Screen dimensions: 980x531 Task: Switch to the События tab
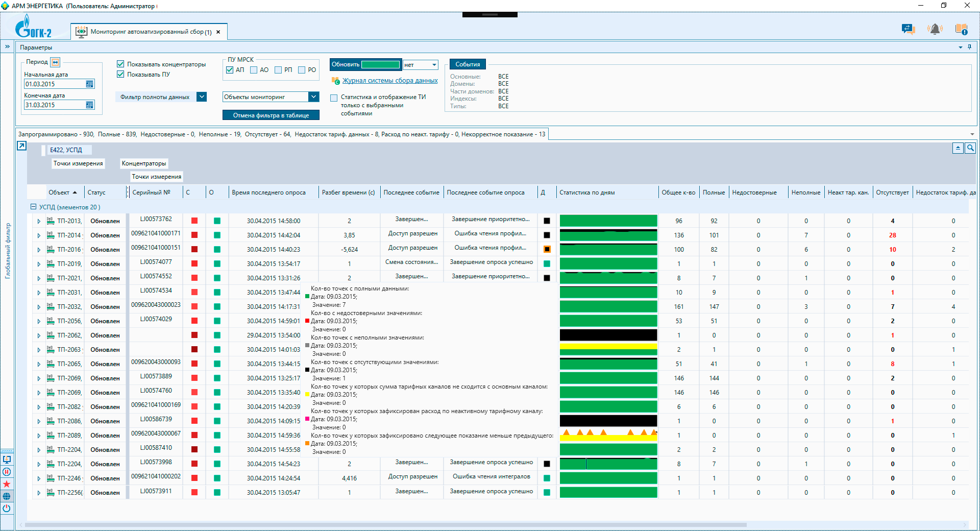[468, 64]
